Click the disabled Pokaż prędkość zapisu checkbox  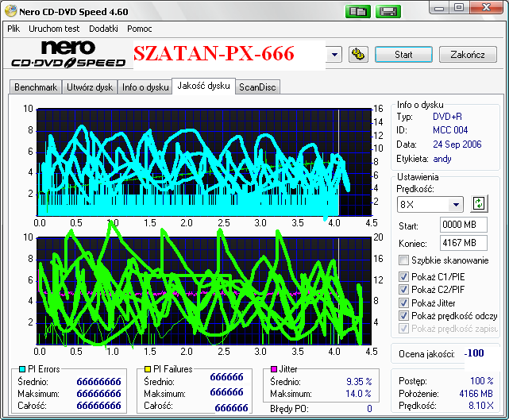(x=403, y=329)
